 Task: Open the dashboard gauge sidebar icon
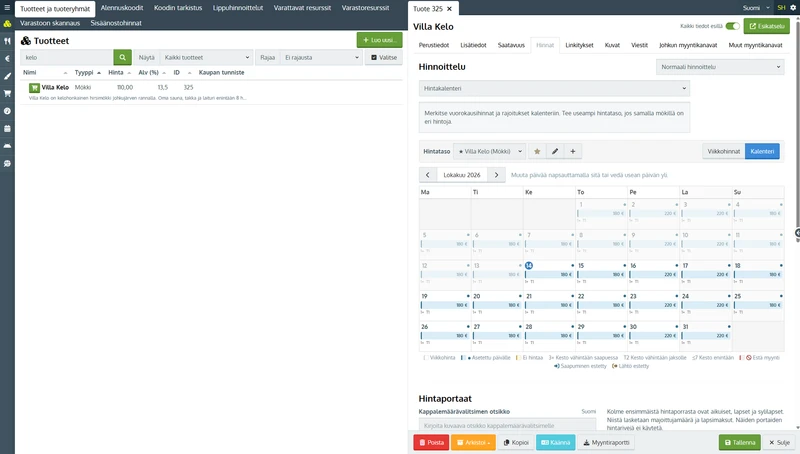7,111
